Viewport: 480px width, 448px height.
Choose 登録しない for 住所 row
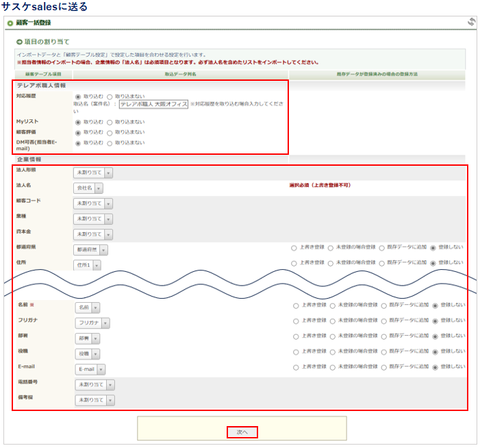click(433, 263)
